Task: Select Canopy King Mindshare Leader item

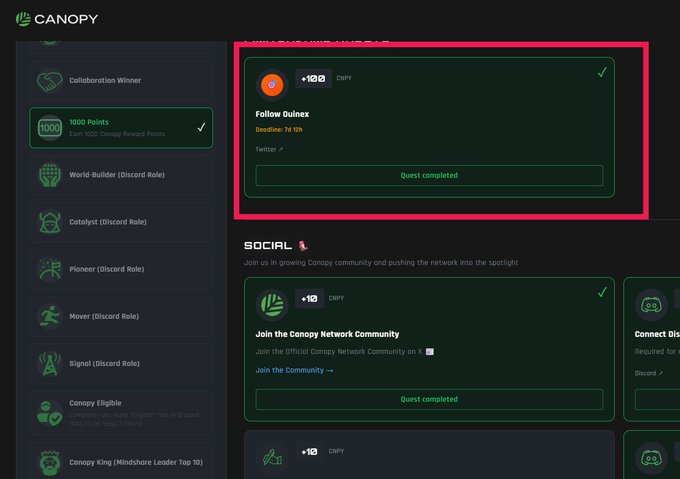Action: 121,463
